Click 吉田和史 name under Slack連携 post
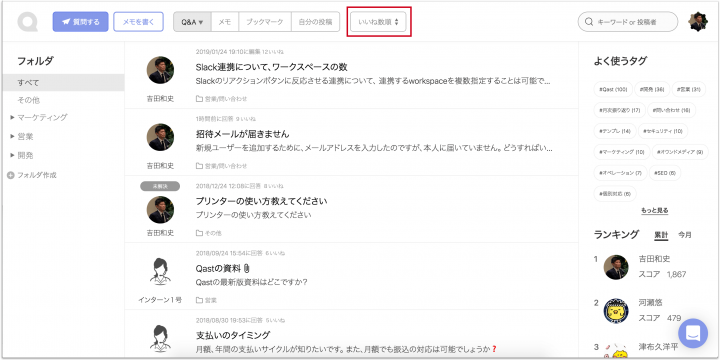This screenshot has height=360, width=720. coord(160,99)
